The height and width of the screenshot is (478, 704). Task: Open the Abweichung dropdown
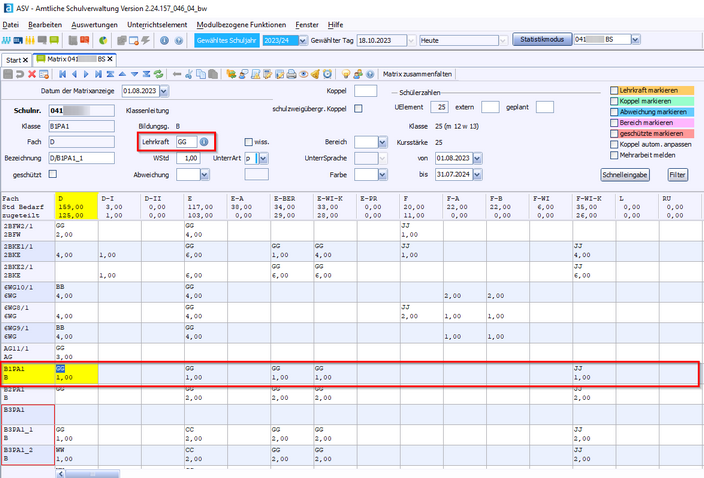click(x=205, y=175)
